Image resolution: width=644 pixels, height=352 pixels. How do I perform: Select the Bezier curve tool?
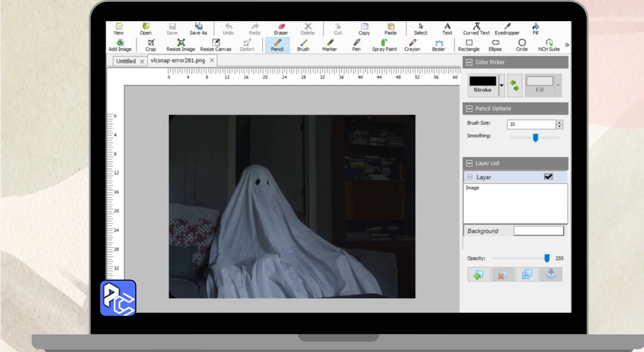click(x=438, y=45)
